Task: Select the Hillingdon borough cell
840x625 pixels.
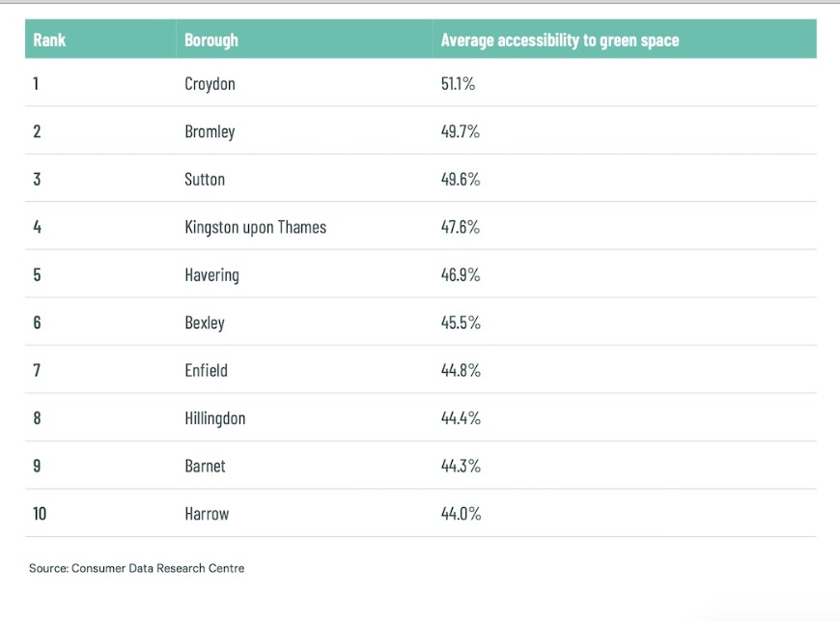Action: point(214,418)
